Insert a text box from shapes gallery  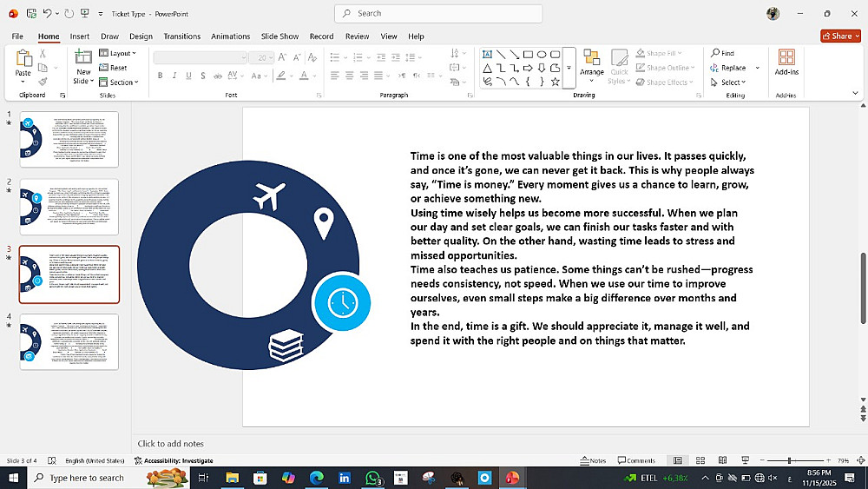click(487, 54)
